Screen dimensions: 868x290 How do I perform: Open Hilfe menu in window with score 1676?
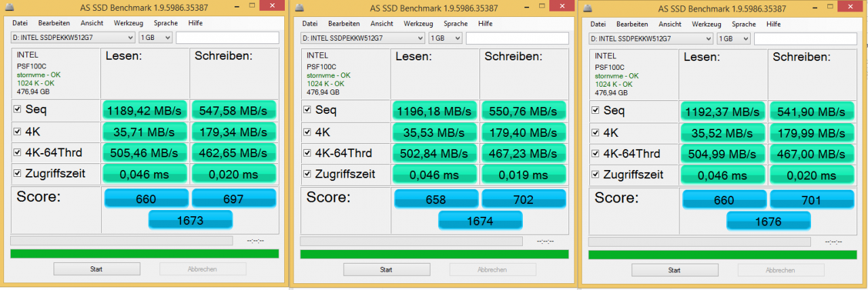click(x=773, y=24)
